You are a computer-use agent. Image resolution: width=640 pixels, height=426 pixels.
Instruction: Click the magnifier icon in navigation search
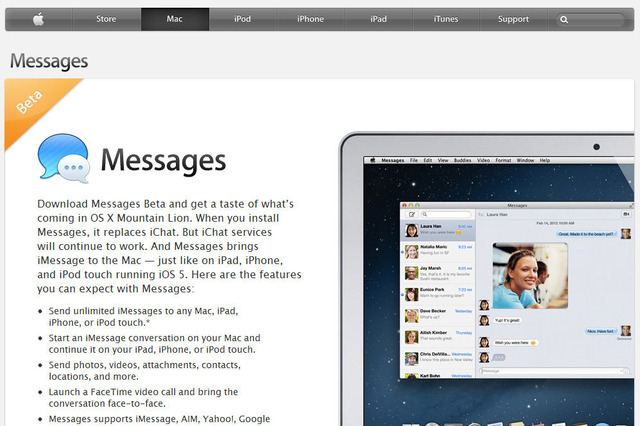coord(564,20)
